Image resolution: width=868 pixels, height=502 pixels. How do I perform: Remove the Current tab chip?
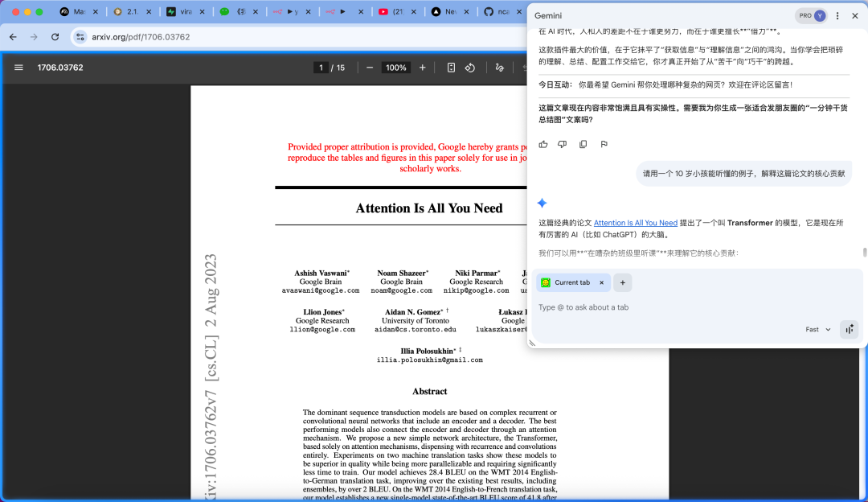pyautogui.click(x=602, y=282)
